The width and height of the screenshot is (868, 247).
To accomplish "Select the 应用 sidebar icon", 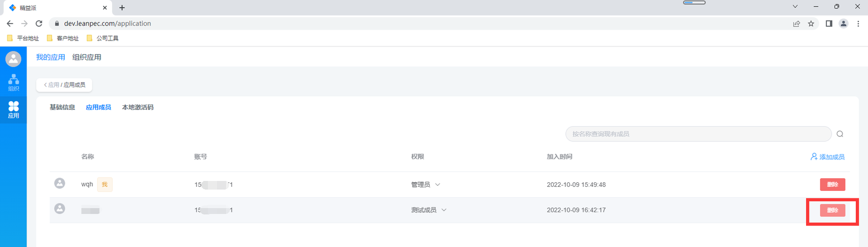I will point(13,110).
